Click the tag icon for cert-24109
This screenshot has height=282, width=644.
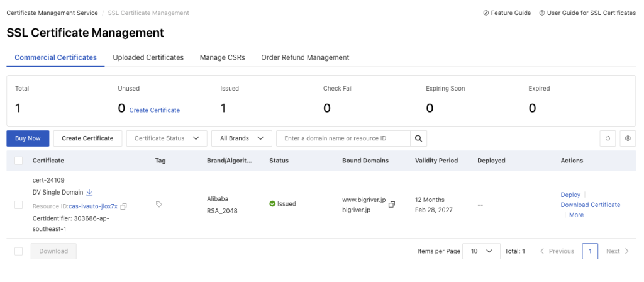click(x=158, y=204)
